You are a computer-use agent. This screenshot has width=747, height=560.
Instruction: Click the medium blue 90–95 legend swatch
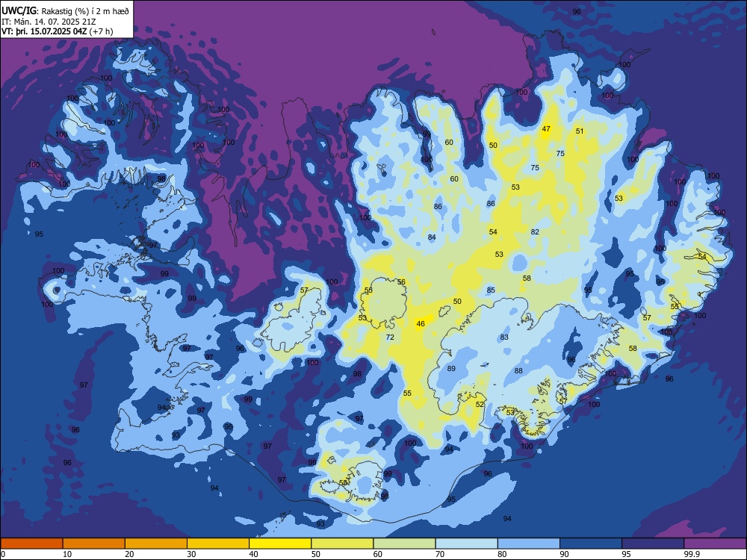(591, 544)
